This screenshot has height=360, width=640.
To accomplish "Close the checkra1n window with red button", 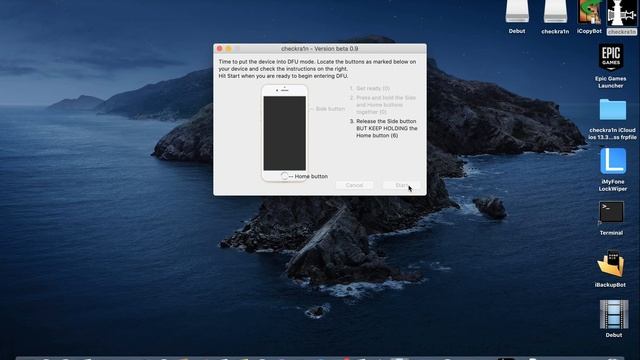I will 220,49.
